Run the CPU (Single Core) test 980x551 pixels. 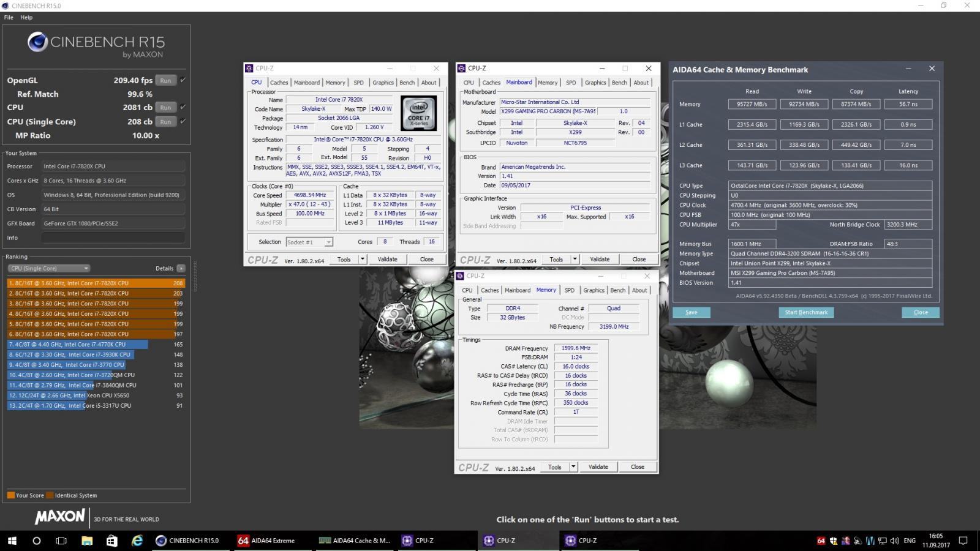point(165,121)
